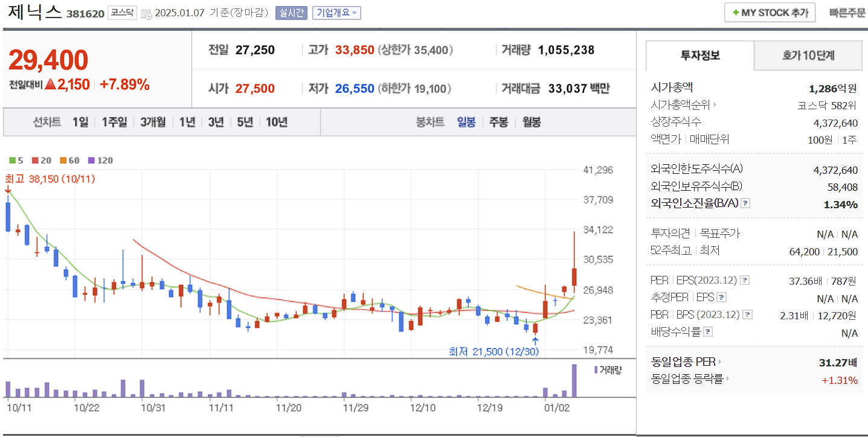Click the PBR/BPS question mark icon
868x437 pixels.
pyautogui.click(x=747, y=314)
